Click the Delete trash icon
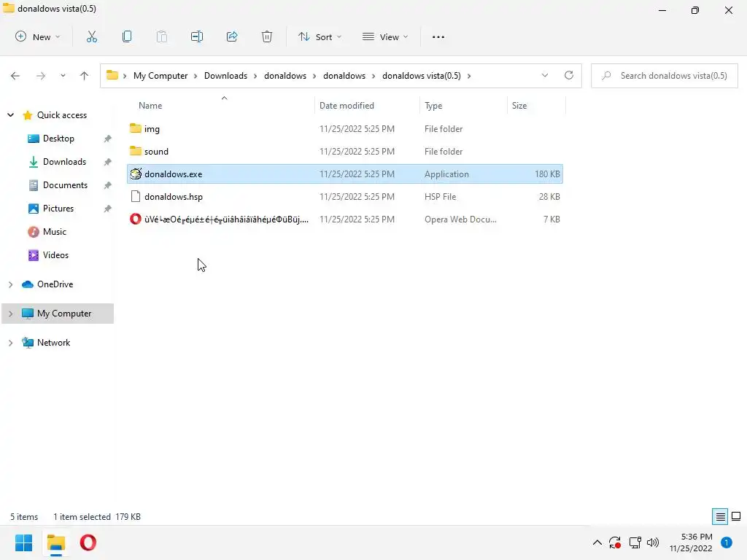This screenshot has height=560, width=747. (x=267, y=36)
